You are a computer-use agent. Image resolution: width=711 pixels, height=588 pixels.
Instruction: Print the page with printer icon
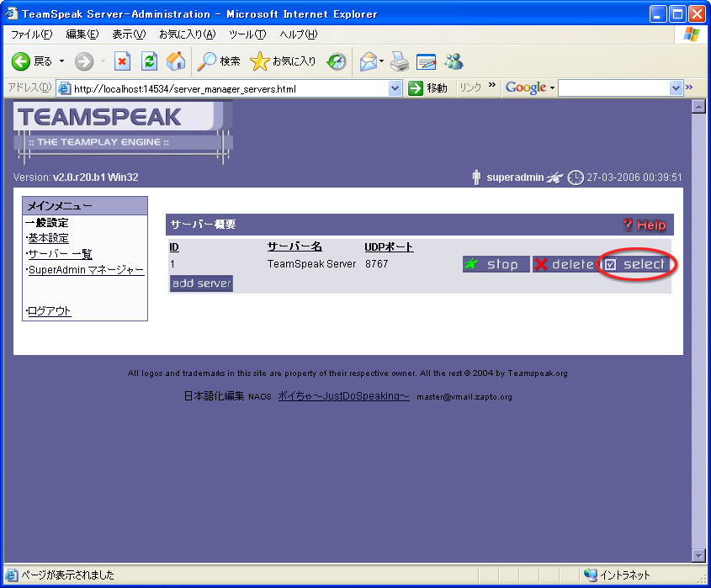coord(400,61)
